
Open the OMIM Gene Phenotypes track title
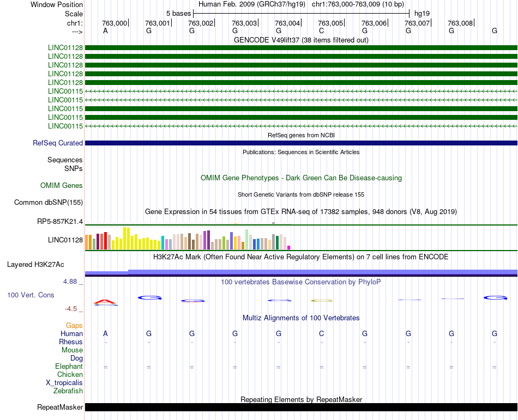(301, 178)
